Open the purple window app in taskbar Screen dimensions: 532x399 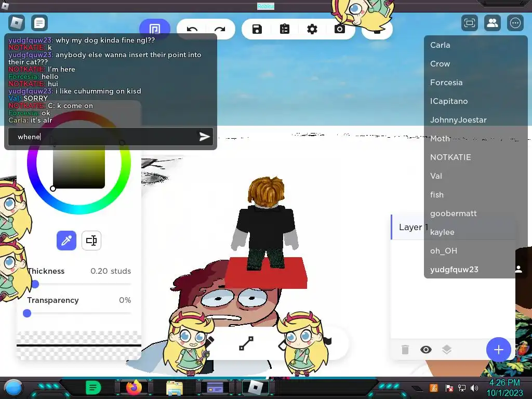pyautogui.click(x=215, y=387)
